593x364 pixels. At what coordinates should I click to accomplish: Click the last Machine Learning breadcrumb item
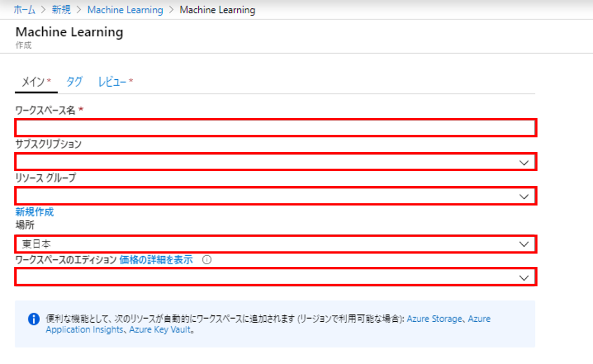(217, 10)
